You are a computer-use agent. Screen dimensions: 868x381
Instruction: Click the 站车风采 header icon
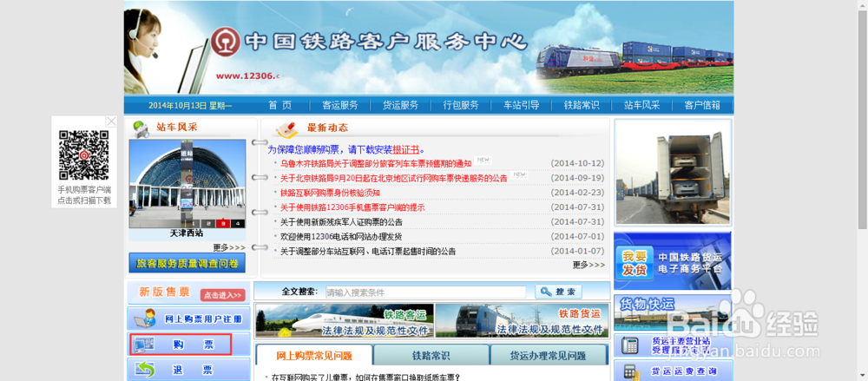coord(141,128)
